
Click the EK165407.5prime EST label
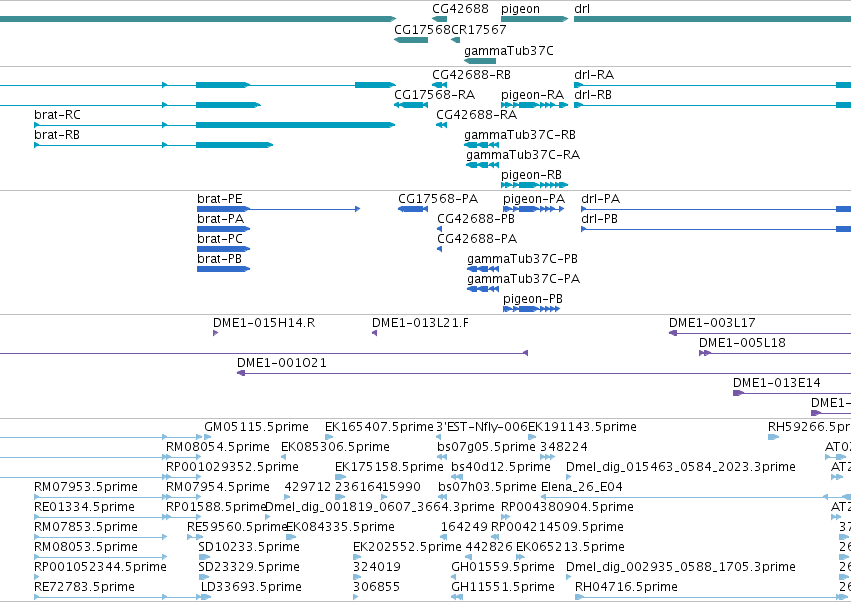pos(379,427)
